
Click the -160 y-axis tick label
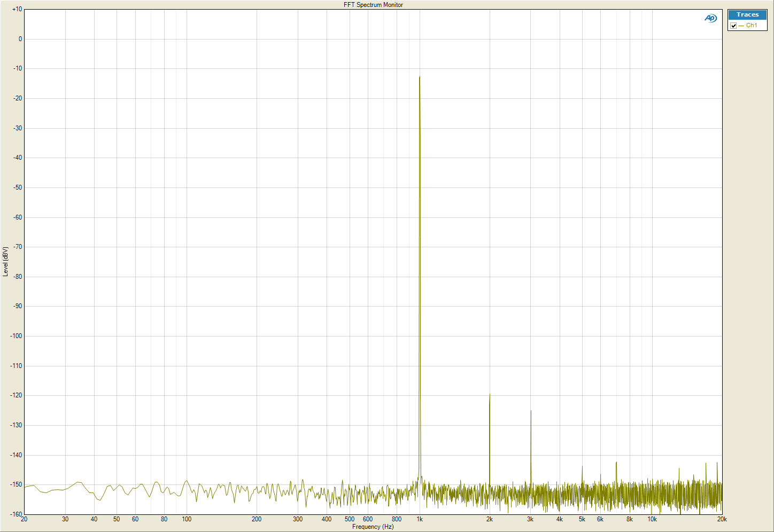(16, 514)
